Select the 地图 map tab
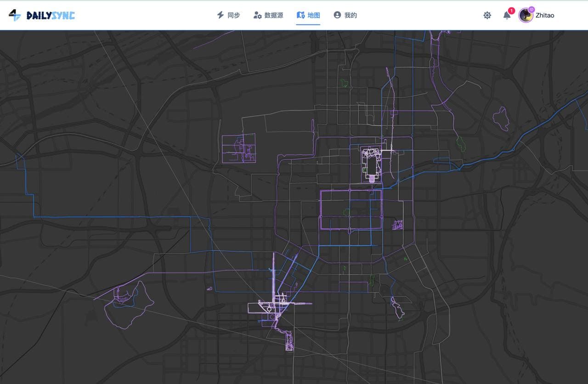588x384 pixels. point(308,15)
